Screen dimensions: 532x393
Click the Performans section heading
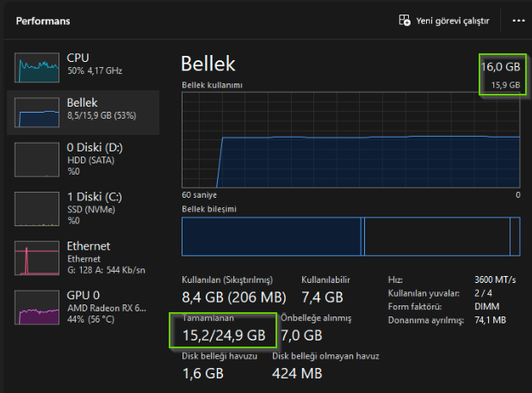(x=43, y=21)
